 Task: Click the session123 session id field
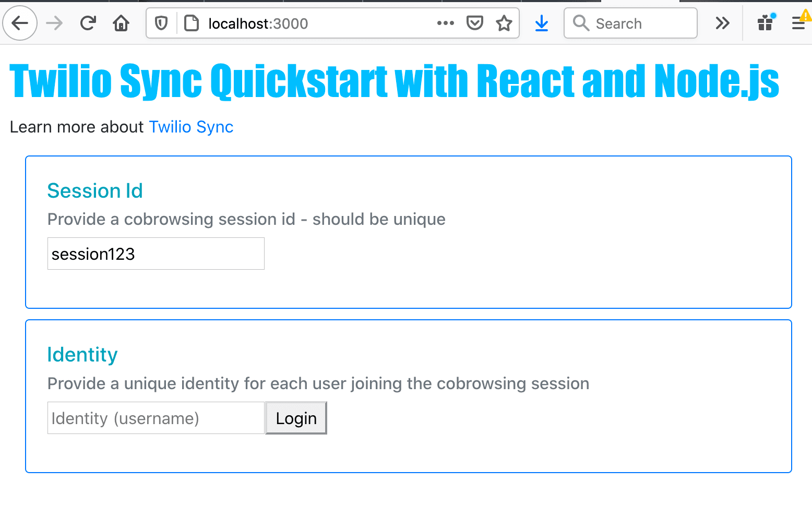[x=156, y=254]
